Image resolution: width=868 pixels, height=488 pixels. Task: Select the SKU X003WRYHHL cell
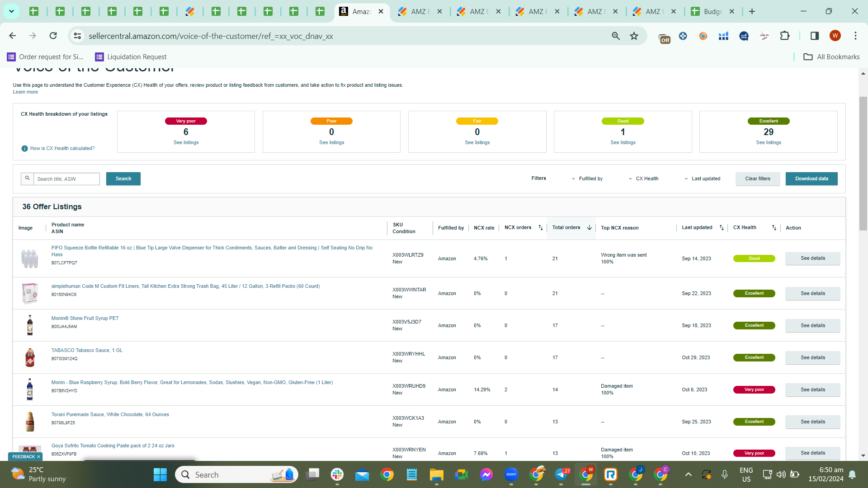pyautogui.click(x=409, y=354)
